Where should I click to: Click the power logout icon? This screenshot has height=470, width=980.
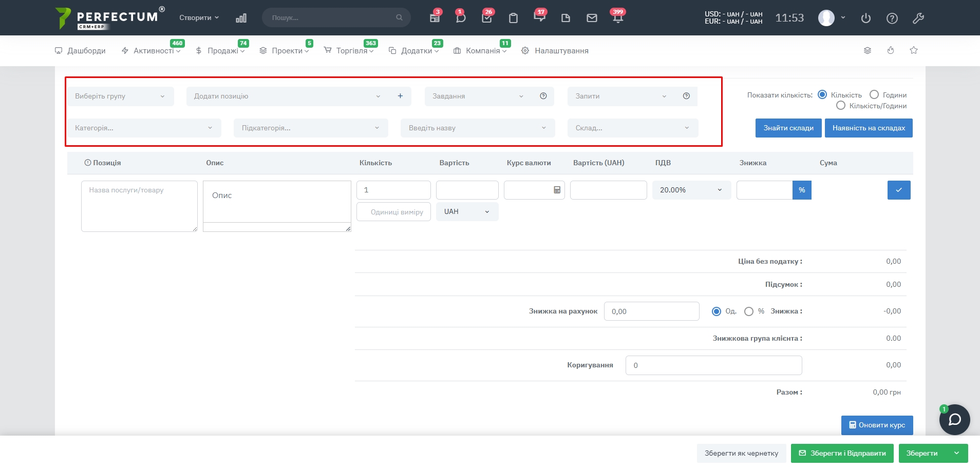click(x=866, y=18)
